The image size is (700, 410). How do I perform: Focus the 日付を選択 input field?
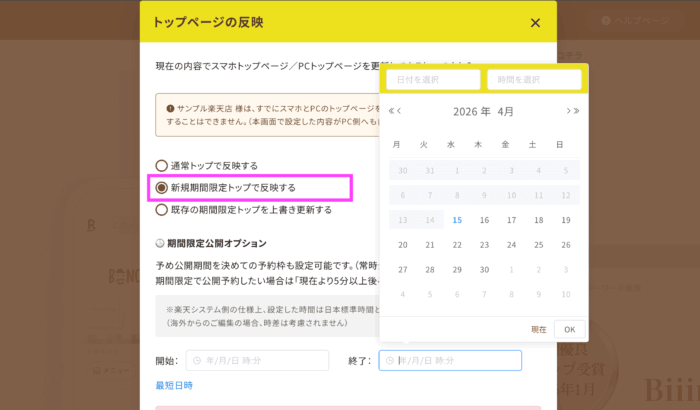pyautogui.click(x=433, y=79)
